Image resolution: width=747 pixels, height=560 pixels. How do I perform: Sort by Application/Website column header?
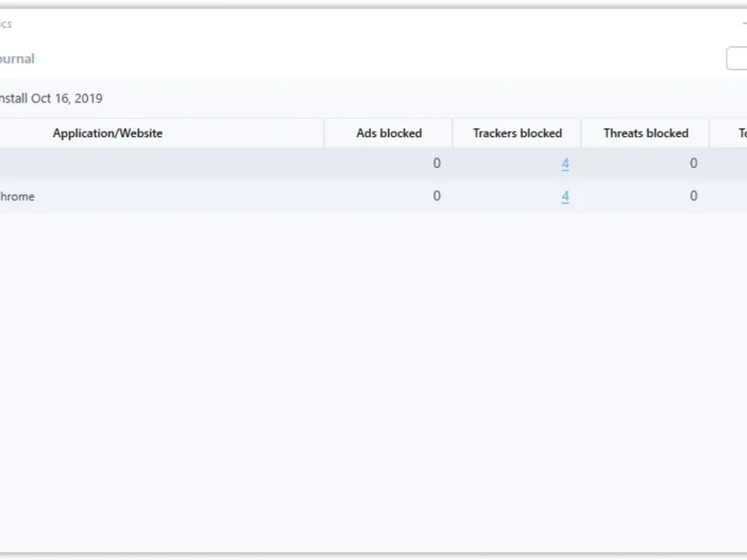coord(107,133)
